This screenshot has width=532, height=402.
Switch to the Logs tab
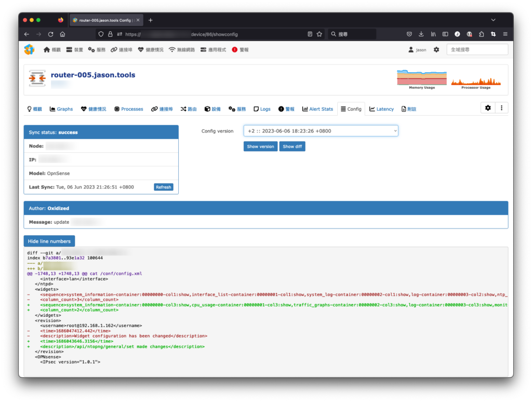click(x=262, y=109)
